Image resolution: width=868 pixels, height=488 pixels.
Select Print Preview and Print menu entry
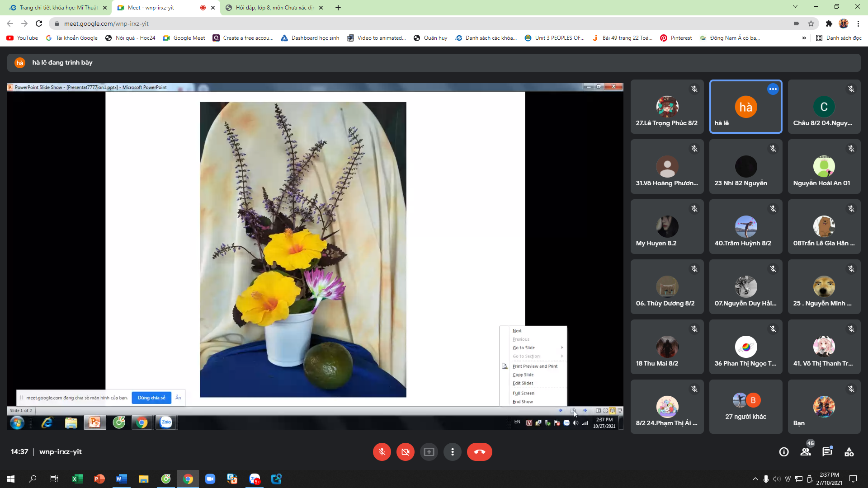(535, 366)
